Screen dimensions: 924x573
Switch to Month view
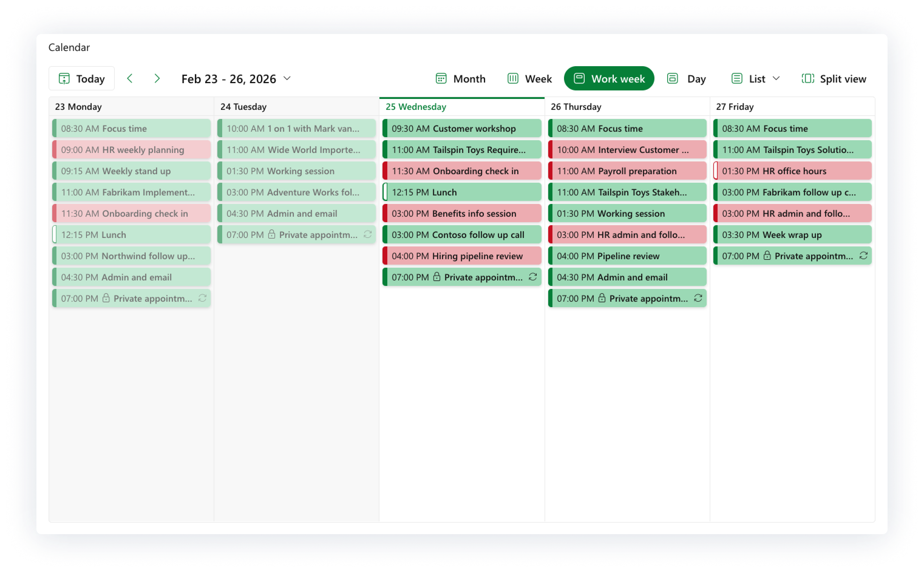460,78
